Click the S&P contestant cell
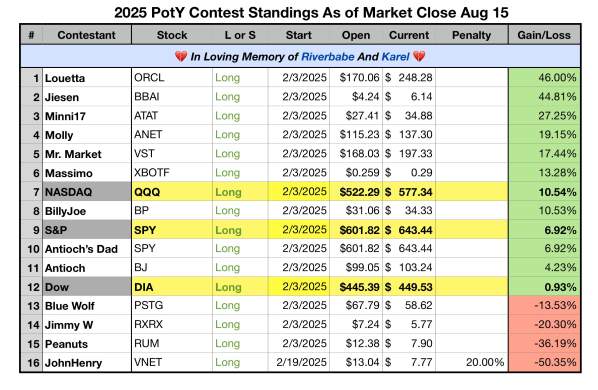 click(87, 230)
